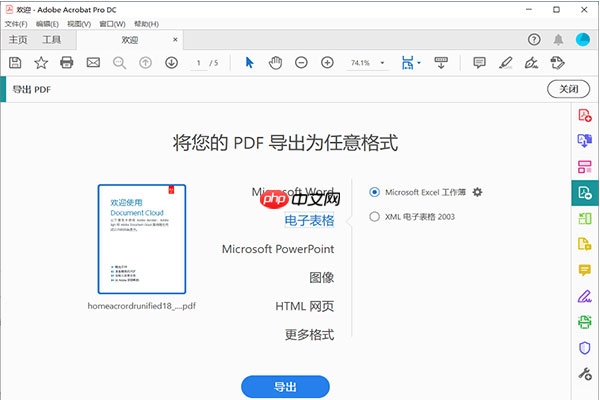Open yellow Comment sidebar icon
The height and width of the screenshot is (400, 600).
pos(585,270)
